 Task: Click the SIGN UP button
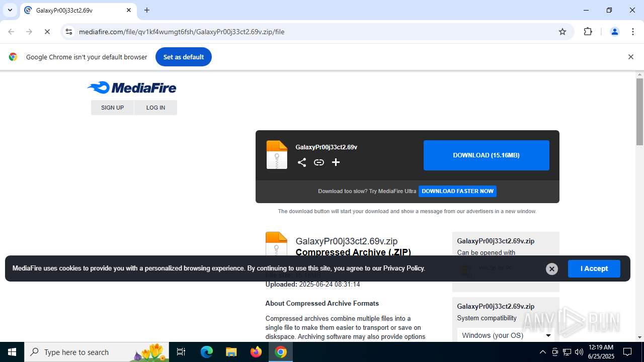pyautogui.click(x=112, y=108)
